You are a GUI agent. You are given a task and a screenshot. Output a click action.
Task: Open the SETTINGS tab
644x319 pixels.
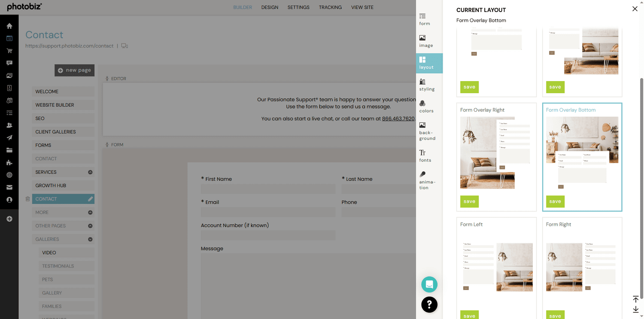tap(298, 7)
